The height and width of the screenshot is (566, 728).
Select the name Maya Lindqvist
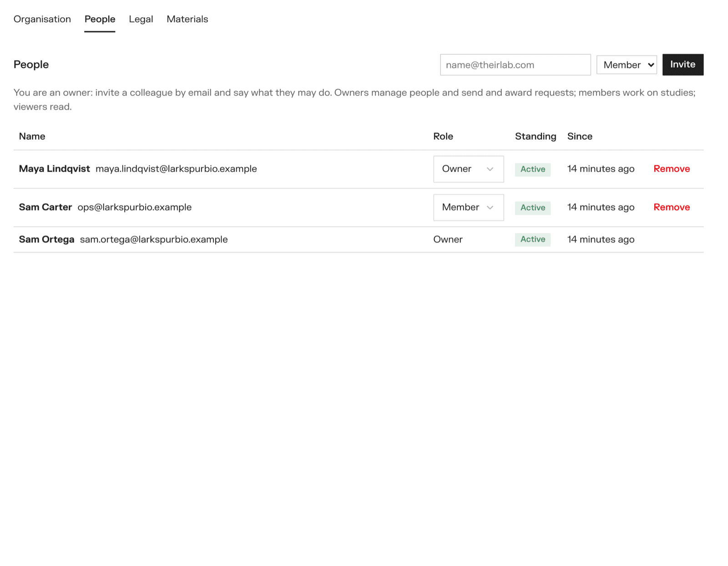55,169
